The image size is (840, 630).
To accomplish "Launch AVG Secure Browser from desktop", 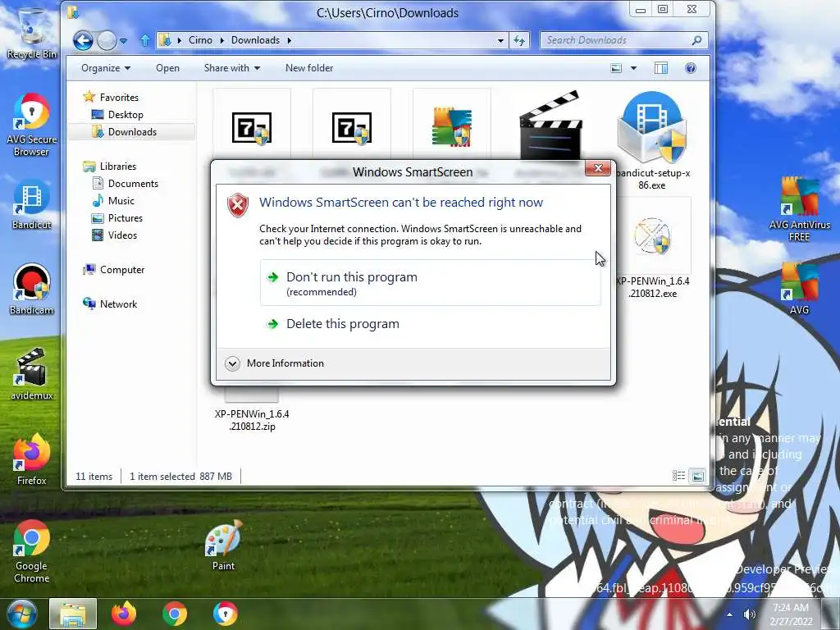I will click(x=32, y=125).
